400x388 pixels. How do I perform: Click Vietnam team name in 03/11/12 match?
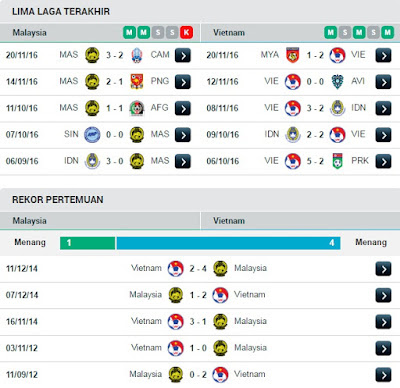146,348
